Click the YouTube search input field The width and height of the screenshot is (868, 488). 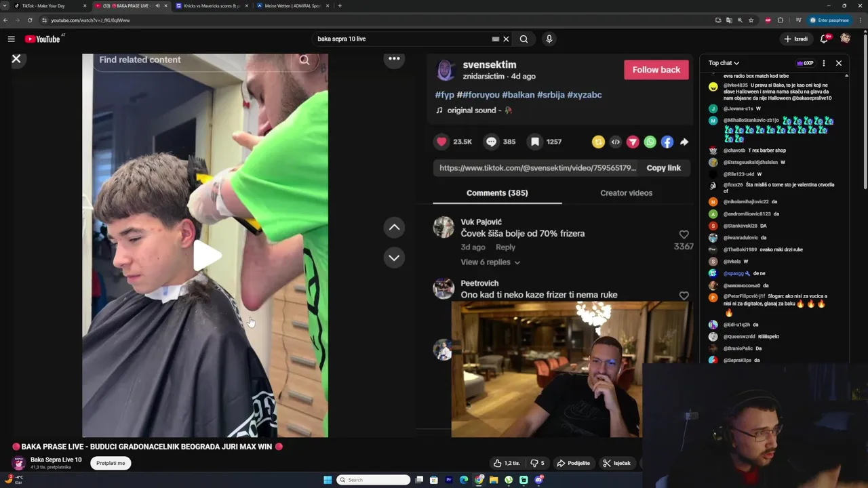[x=403, y=39]
